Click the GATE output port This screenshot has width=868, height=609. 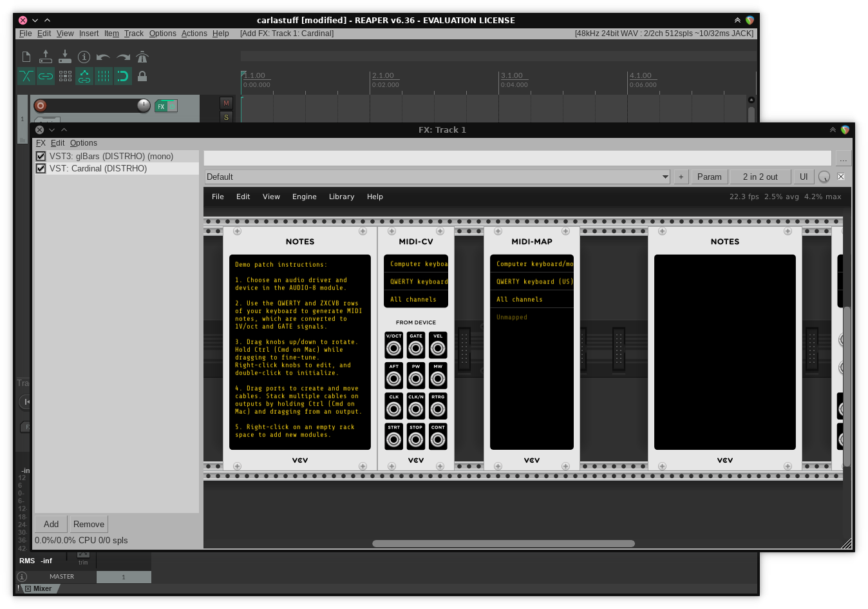416,348
